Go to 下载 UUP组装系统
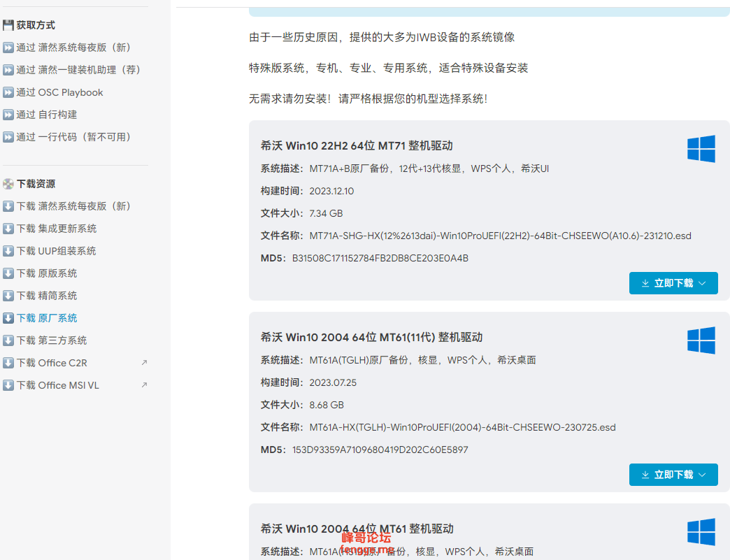 point(56,251)
